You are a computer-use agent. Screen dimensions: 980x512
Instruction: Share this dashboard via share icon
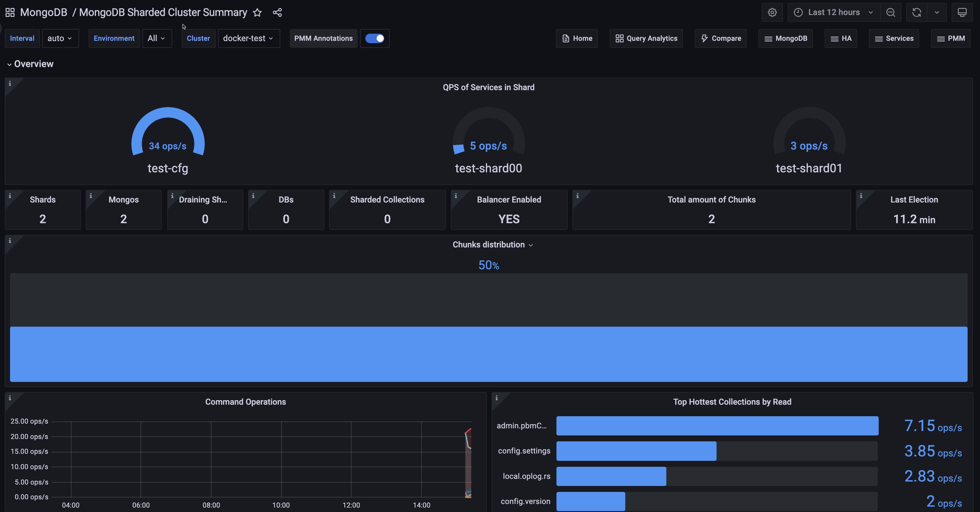point(277,12)
